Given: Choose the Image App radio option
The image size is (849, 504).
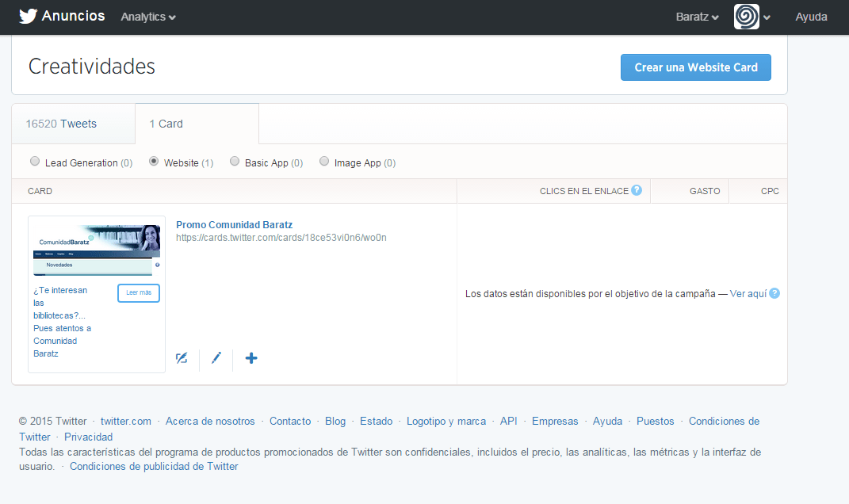Looking at the screenshot, I should click(323, 162).
